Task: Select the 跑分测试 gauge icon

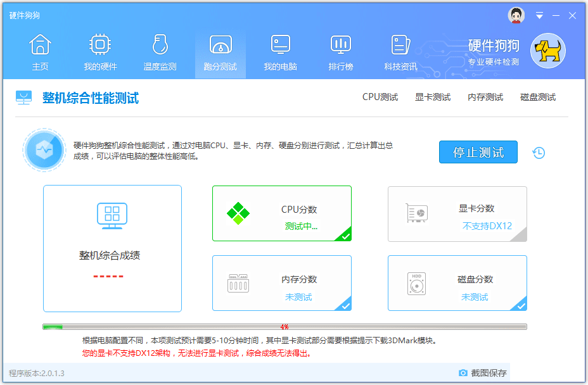Action: click(x=220, y=44)
